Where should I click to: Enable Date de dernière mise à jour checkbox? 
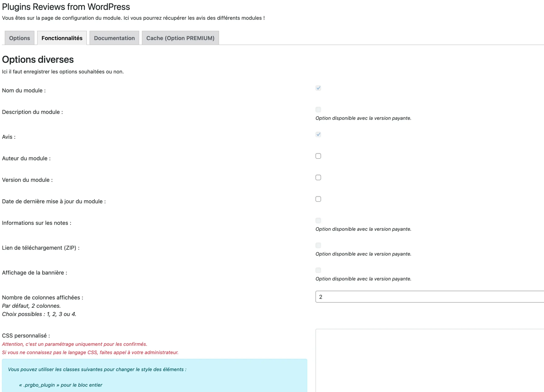click(318, 199)
